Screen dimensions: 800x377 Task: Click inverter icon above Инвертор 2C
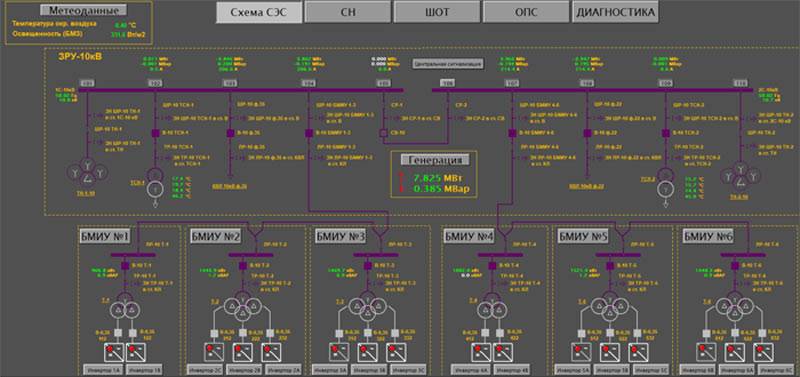(213, 352)
